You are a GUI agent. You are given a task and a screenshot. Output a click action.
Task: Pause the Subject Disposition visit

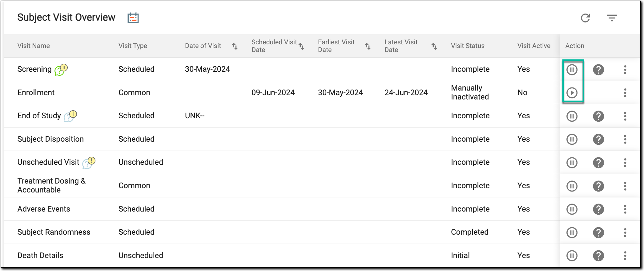pyautogui.click(x=572, y=139)
